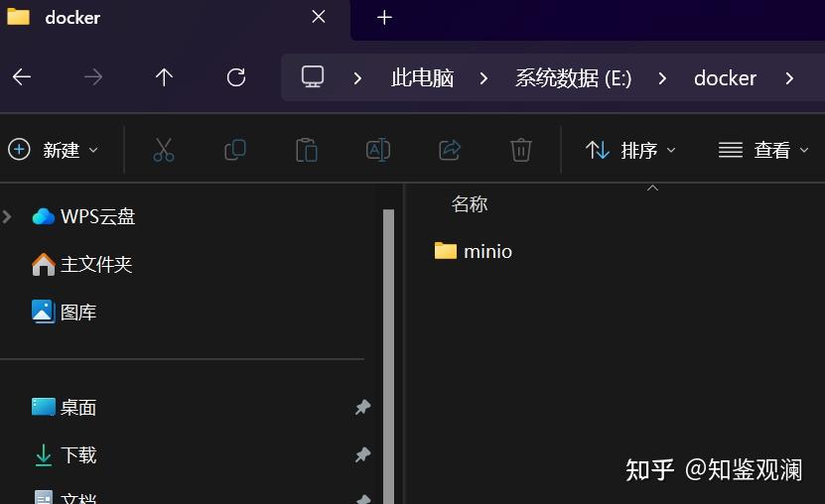The image size is (825, 504).
Task: Open the 新建 (New) dropdown
Action: 54,150
